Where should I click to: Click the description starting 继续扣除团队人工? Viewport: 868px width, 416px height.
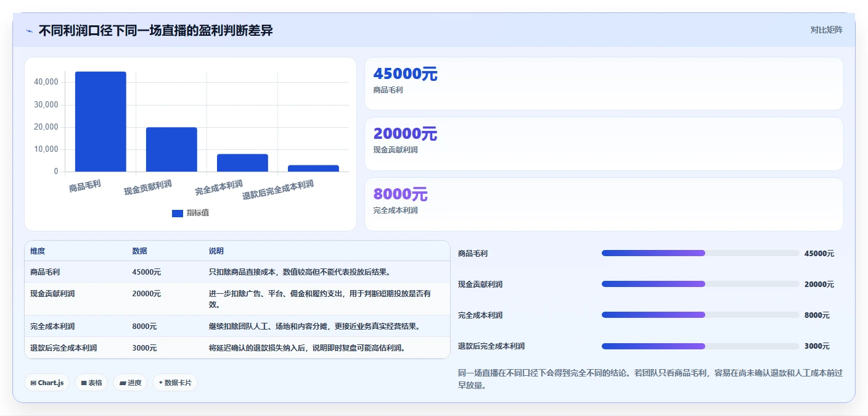tap(314, 326)
